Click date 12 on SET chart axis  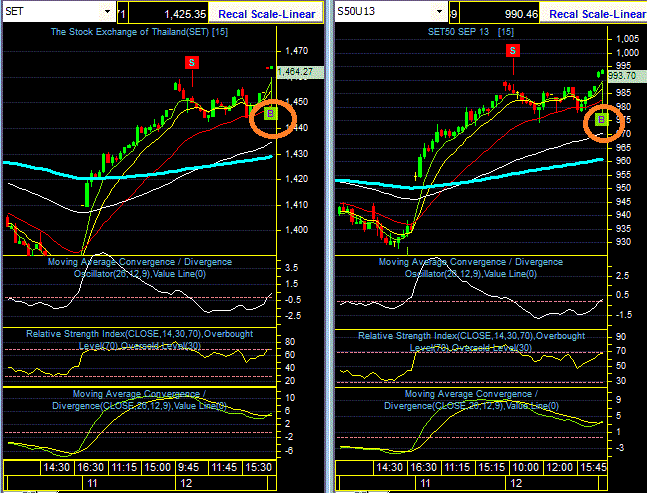[186, 483]
